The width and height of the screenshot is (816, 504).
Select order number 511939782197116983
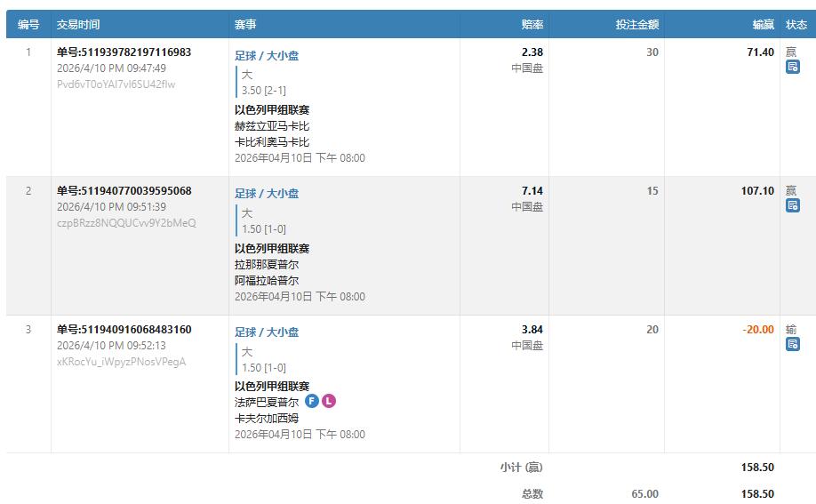click(x=124, y=52)
